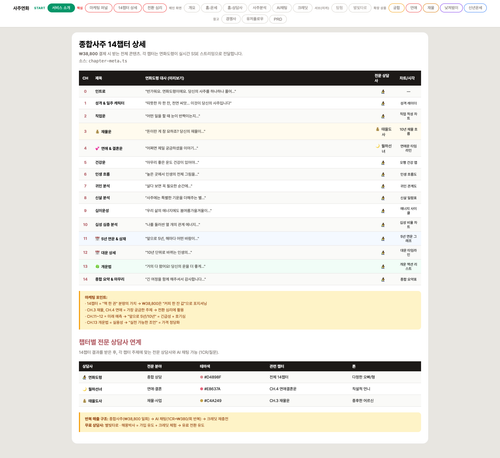The height and width of the screenshot is (458, 500).
Task: Open the AI채팅 nav pill
Action: (x=282, y=8)
